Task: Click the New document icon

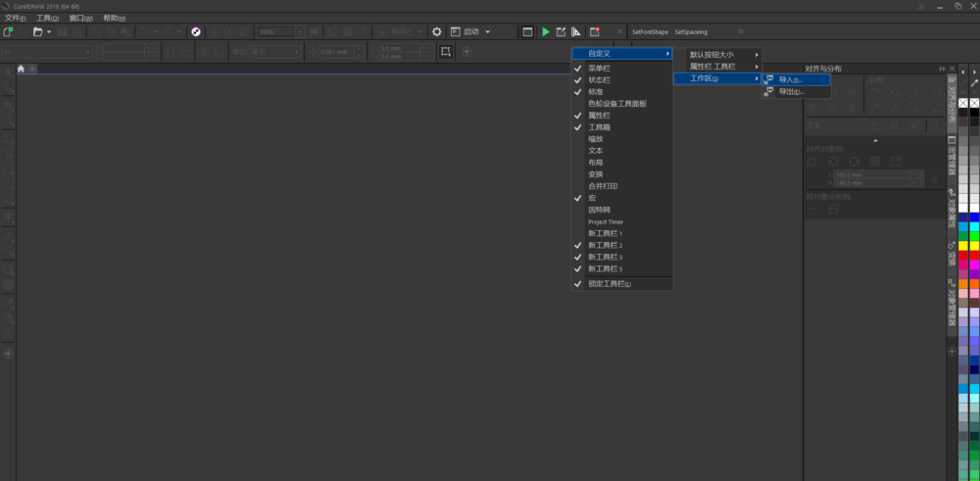Action: (x=8, y=32)
